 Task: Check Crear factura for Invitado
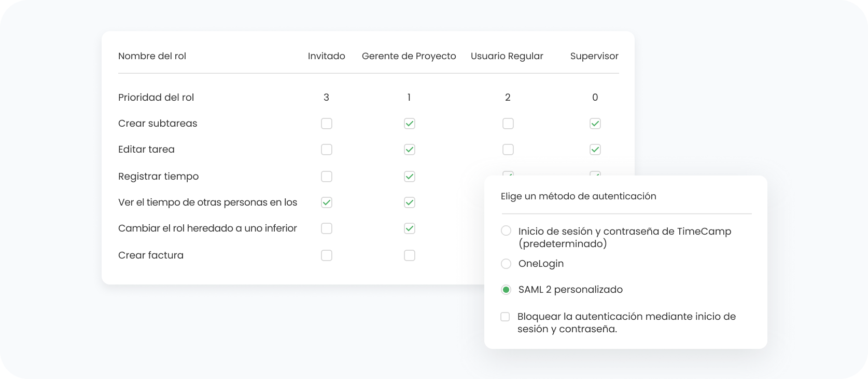[327, 255]
